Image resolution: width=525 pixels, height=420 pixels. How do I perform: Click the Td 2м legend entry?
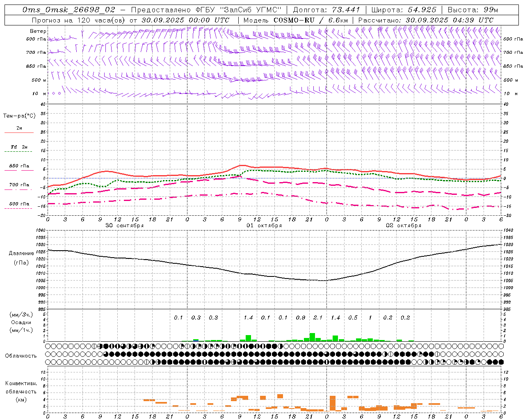19,147
